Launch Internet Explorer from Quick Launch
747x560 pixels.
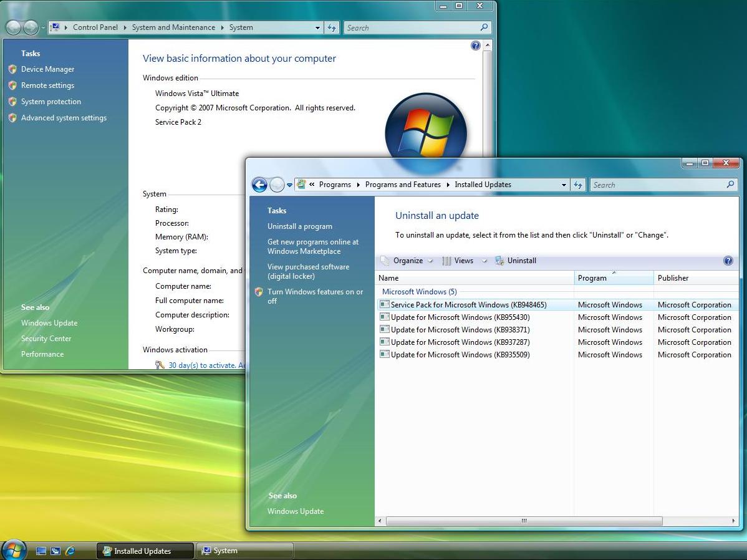(x=70, y=550)
